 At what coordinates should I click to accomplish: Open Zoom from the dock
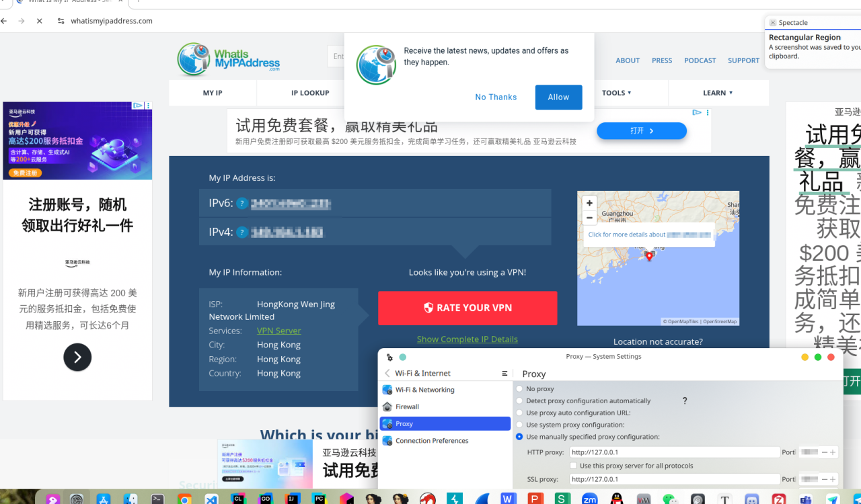click(589, 499)
